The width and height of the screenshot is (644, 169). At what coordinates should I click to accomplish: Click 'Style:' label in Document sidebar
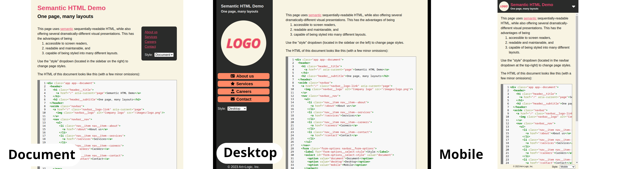point(149,55)
